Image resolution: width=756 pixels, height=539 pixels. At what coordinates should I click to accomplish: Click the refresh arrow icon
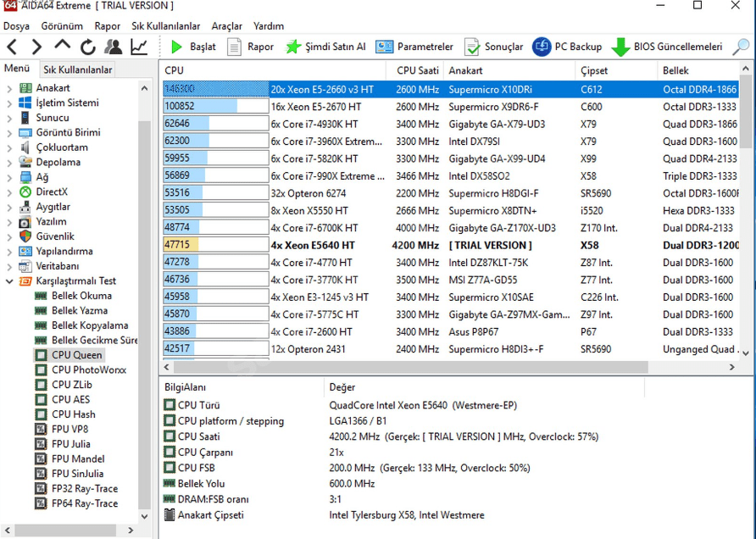(x=86, y=47)
